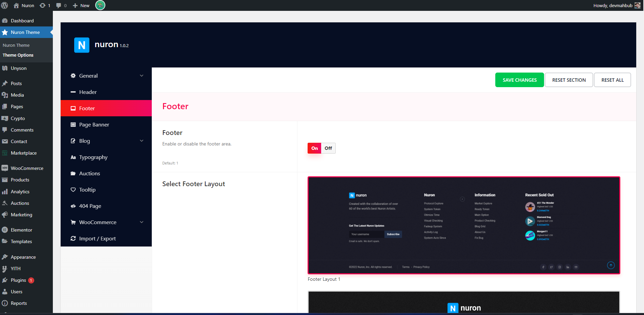Viewport: 644px width, 315px height.
Task: Expand the Blog options chevron
Action: 142,141
